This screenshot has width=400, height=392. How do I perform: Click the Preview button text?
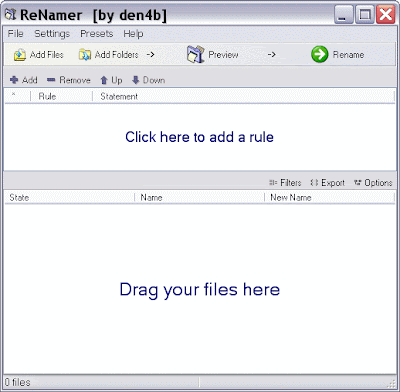223,54
